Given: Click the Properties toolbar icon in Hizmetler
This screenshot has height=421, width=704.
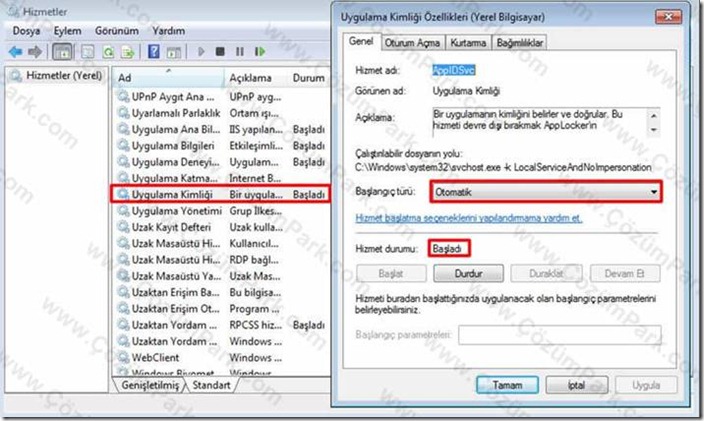Looking at the screenshot, I should (x=88, y=52).
